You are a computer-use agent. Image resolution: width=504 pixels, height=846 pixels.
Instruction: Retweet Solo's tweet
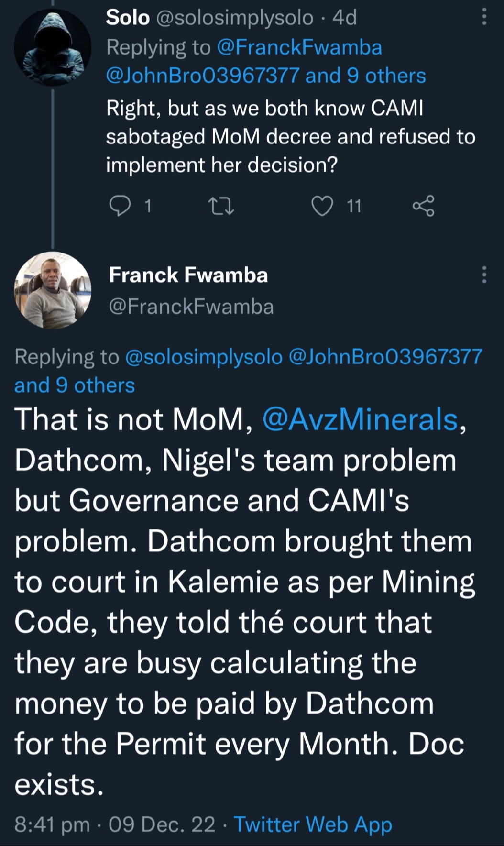coord(222,206)
